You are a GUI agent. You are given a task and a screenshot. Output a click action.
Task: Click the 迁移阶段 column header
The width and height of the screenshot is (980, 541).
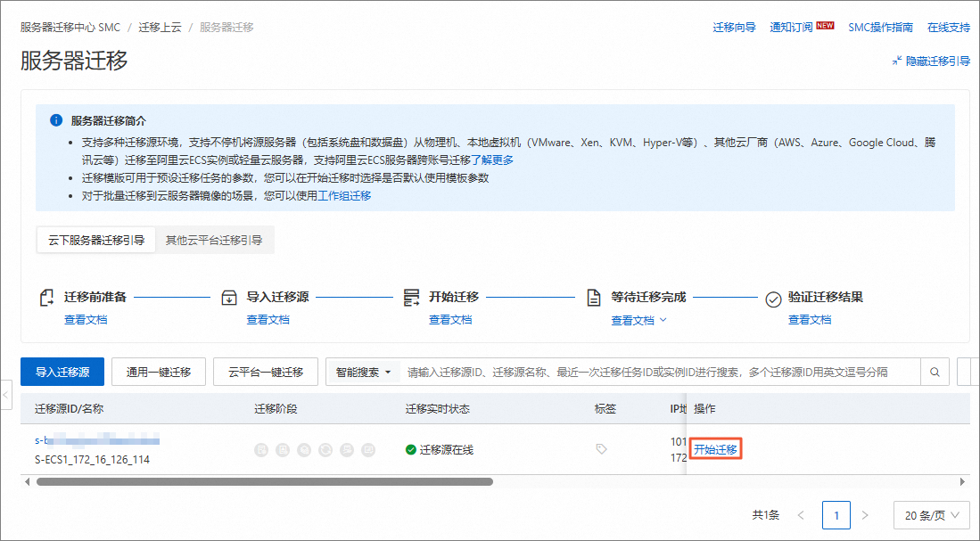276,408
